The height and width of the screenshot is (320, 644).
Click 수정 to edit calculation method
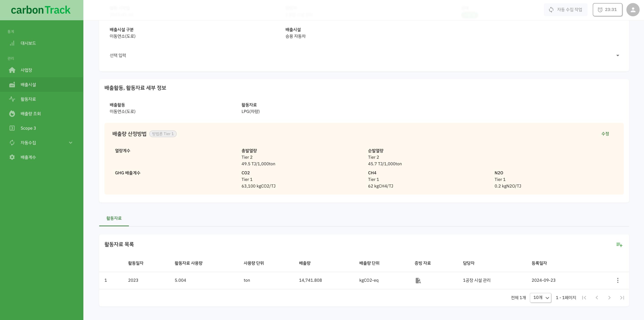coord(605,134)
